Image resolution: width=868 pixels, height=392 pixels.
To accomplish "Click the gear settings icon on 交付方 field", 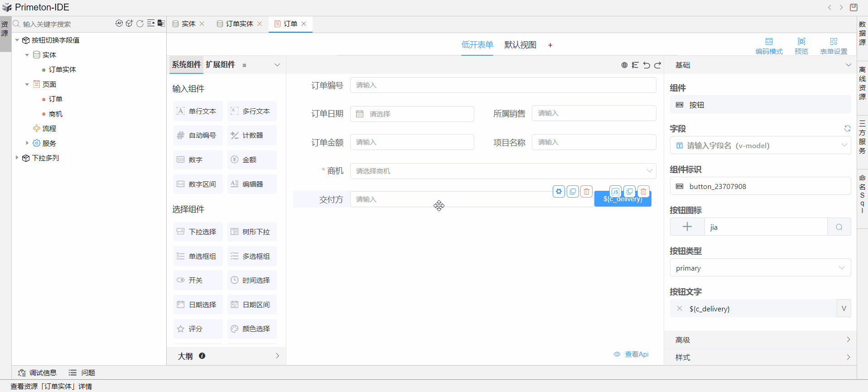I will (x=559, y=192).
